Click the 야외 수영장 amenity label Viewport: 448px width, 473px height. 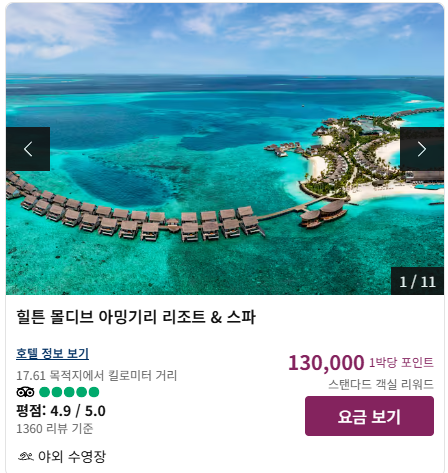point(72,456)
